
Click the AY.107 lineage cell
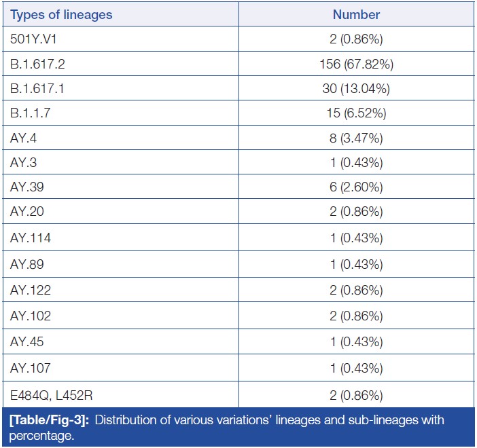[x=30, y=368]
